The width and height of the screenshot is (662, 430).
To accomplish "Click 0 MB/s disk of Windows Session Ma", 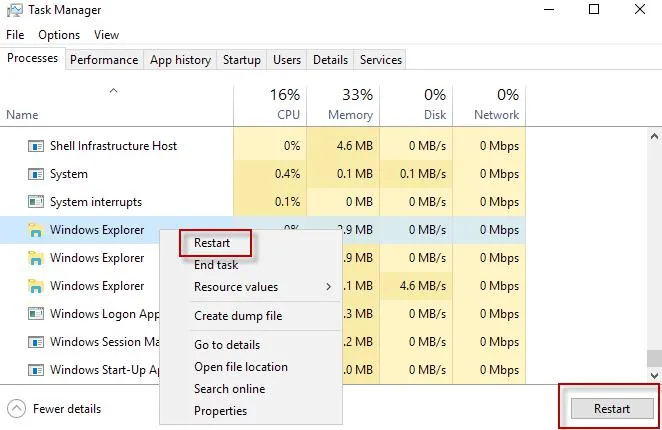I will [427, 342].
